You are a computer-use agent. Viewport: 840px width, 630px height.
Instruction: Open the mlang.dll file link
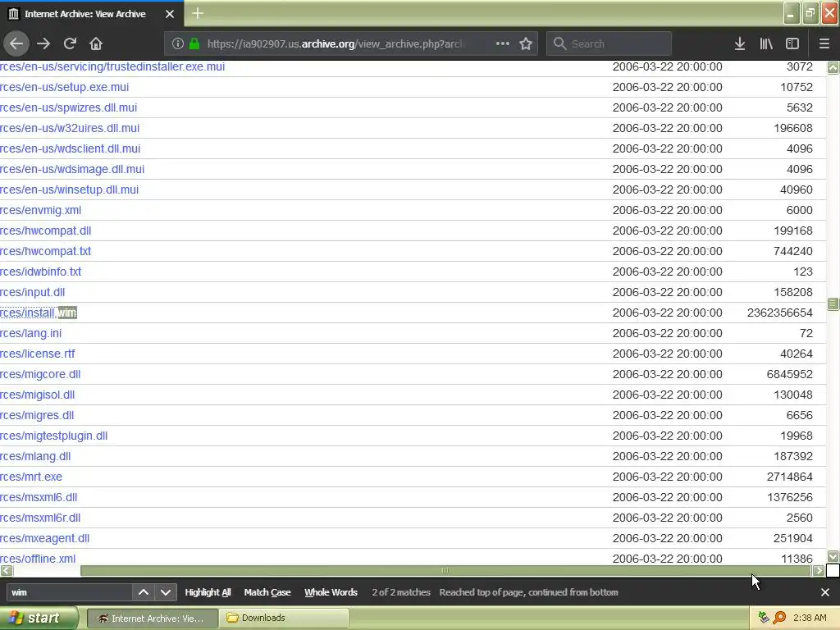pyautogui.click(x=35, y=456)
